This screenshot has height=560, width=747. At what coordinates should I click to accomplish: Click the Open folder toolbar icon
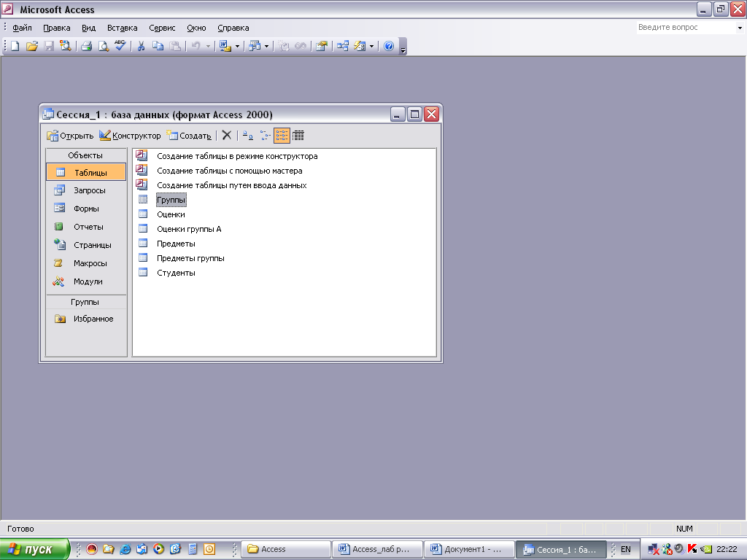coord(32,46)
